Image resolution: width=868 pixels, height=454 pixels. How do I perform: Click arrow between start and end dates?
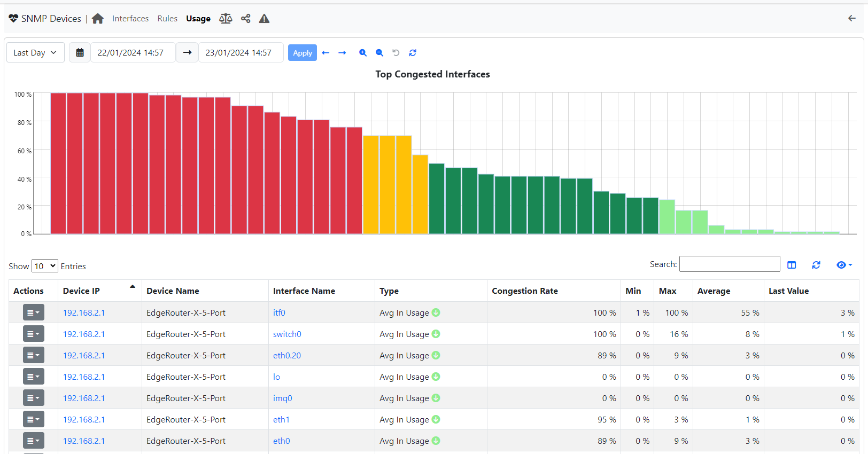(187, 52)
